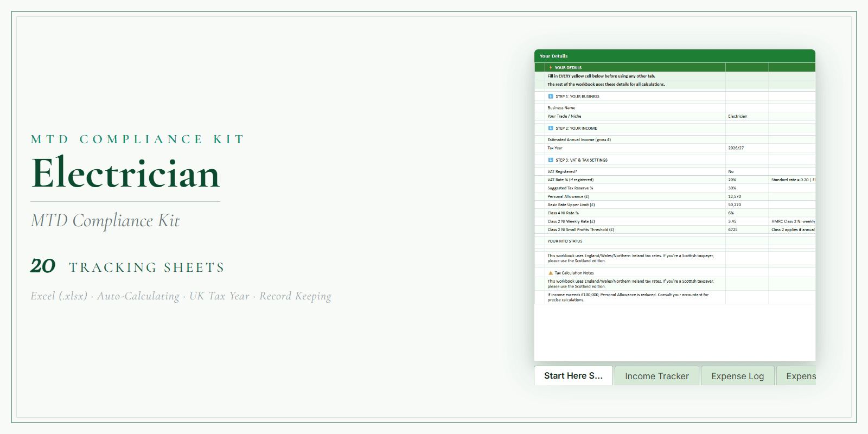The image size is (868, 434).
Task: Click the blue arrow icon for Step 1
Action: click(x=551, y=96)
